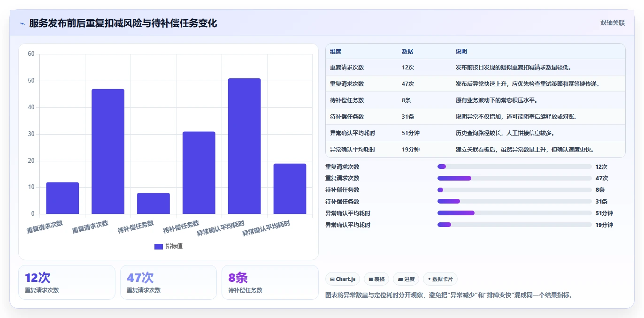Open the 8条 待补偿任务数 data card
Screen dimensions: 644x318
click(x=270, y=282)
